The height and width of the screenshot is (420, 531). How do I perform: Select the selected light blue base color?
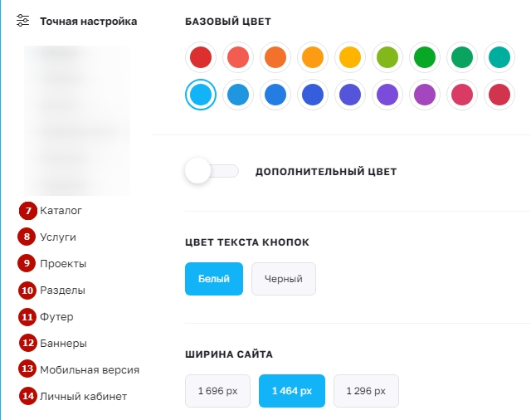tap(201, 95)
